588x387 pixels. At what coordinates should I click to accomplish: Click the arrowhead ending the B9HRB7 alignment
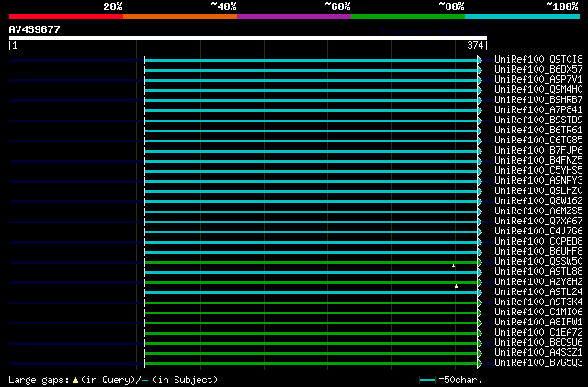point(480,100)
